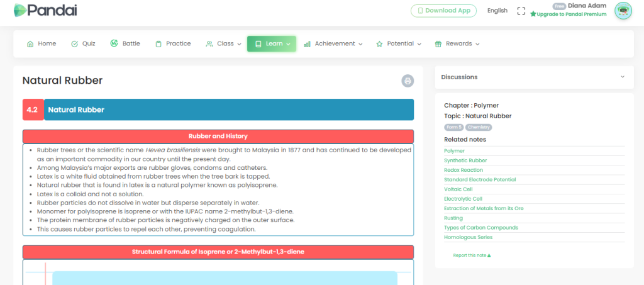The height and width of the screenshot is (285, 644).
Task: Open the Rewards dropdown menu
Action: tap(457, 44)
